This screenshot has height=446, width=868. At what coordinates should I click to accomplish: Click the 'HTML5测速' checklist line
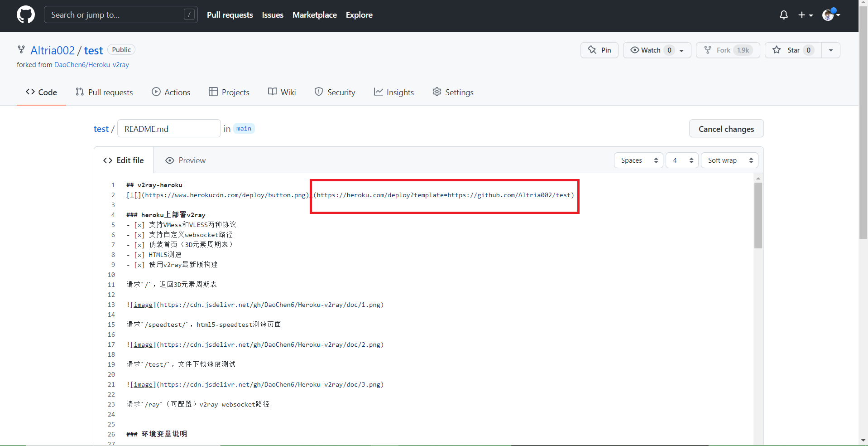[154, 255]
